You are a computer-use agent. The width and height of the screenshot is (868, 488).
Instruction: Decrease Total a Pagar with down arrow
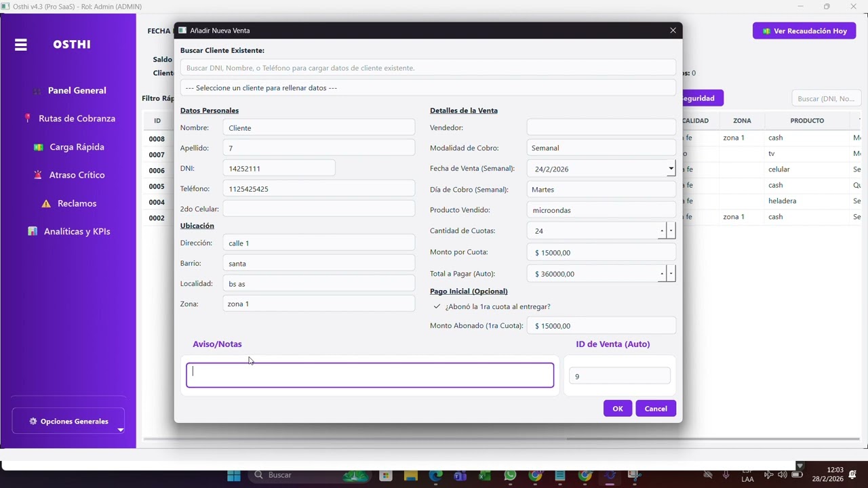(x=671, y=274)
